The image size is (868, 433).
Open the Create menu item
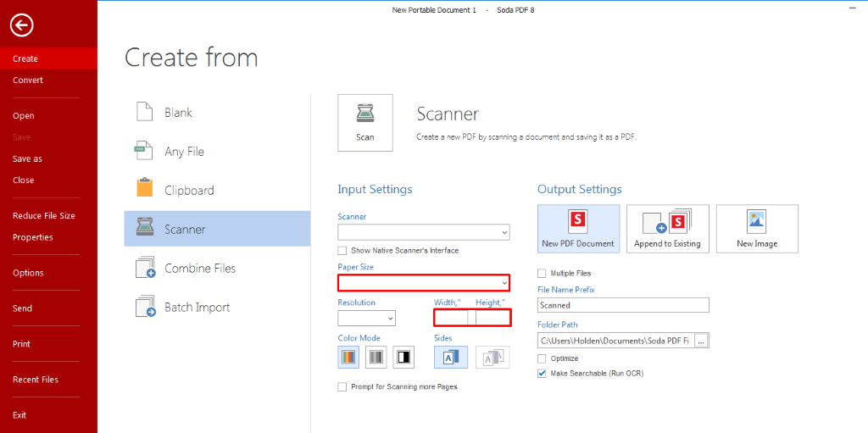(48, 58)
